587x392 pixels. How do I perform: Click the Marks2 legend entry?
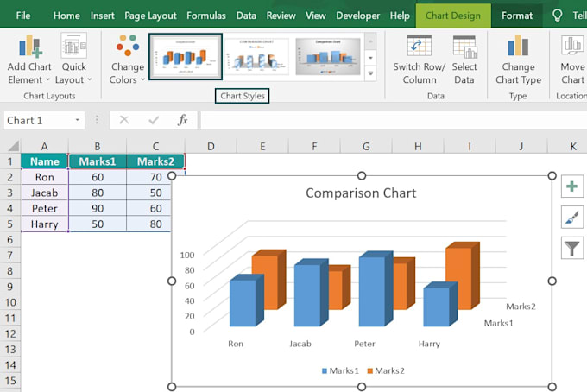(386, 370)
